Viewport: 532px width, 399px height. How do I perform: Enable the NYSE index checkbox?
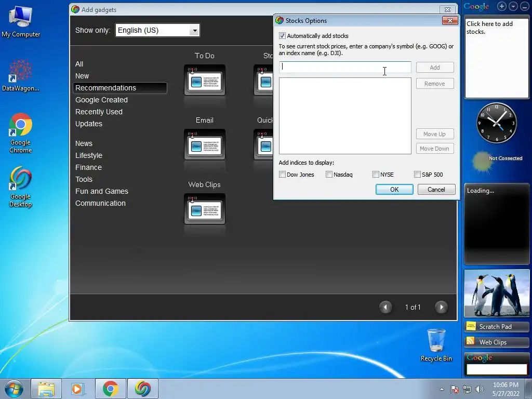(x=376, y=175)
